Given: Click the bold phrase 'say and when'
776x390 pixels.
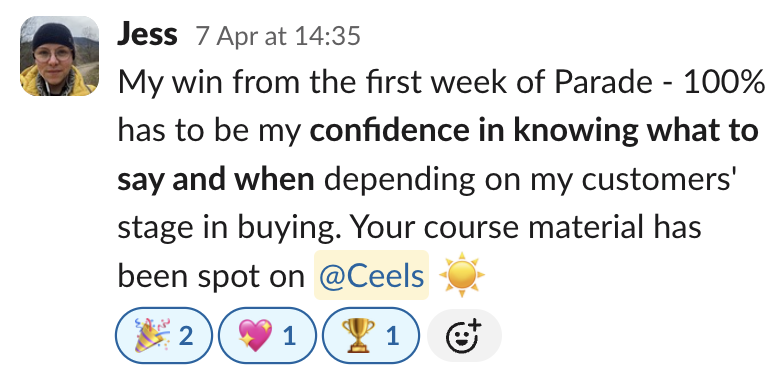Looking at the screenshot, I should click(x=216, y=179).
